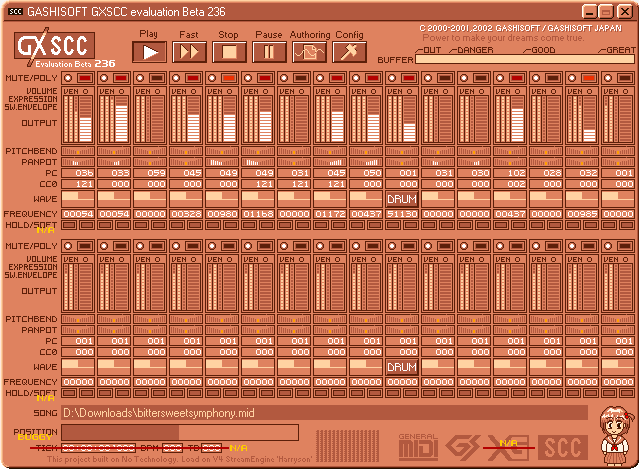The height and width of the screenshot is (469, 639).
Task: Click the wave shape box of the PC 032 channel
Action: pyautogui.click(x=582, y=199)
